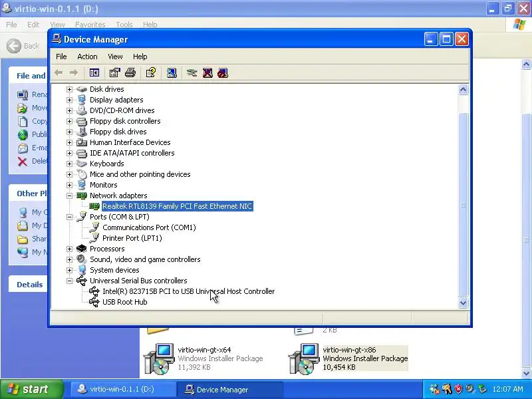Click the clock showing 12:07 AM
This screenshot has height=399, width=532.
pyautogui.click(x=507, y=389)
